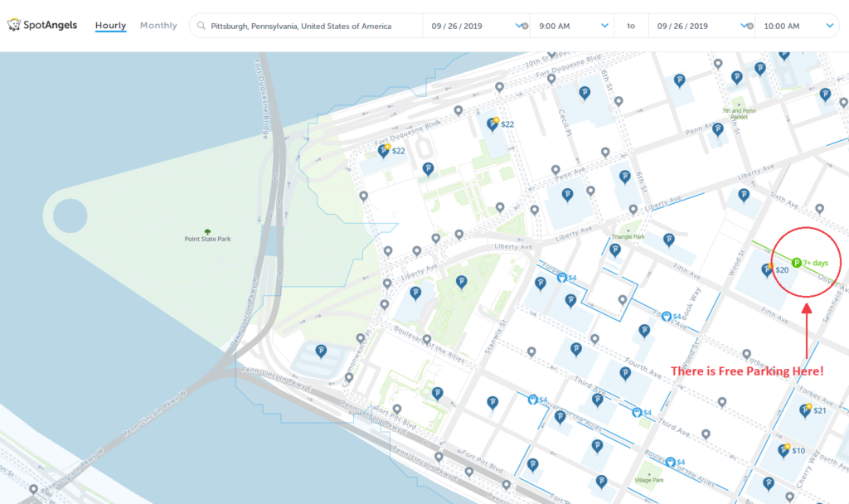
Task: Click the $21 garage pin on Forbes Ave
Action: (x=807, y=409)
